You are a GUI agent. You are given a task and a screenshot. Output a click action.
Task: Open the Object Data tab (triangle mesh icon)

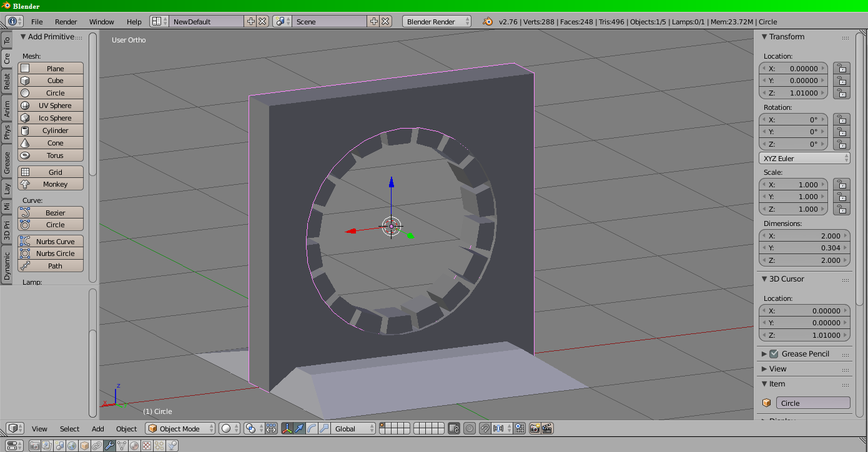tap(122, 446)
